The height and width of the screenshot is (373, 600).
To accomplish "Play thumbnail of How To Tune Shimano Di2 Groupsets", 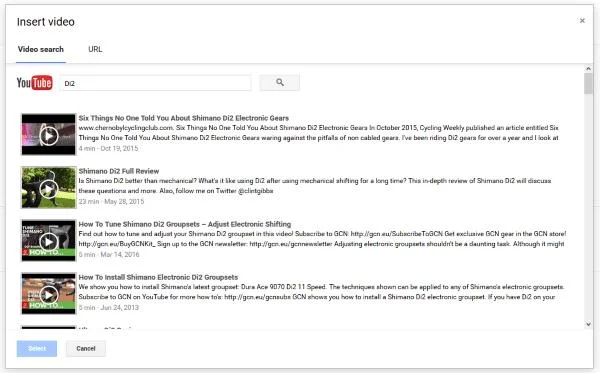I will point(49,241).
